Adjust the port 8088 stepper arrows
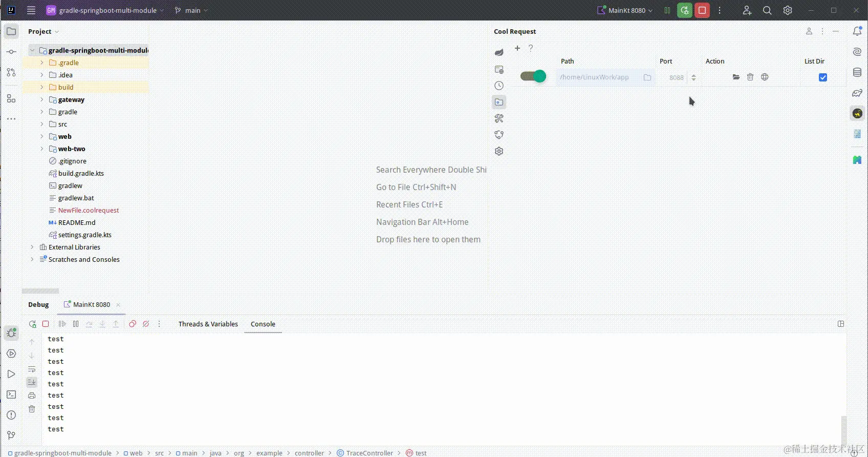868x457 pixels. [x=693, y=77]
